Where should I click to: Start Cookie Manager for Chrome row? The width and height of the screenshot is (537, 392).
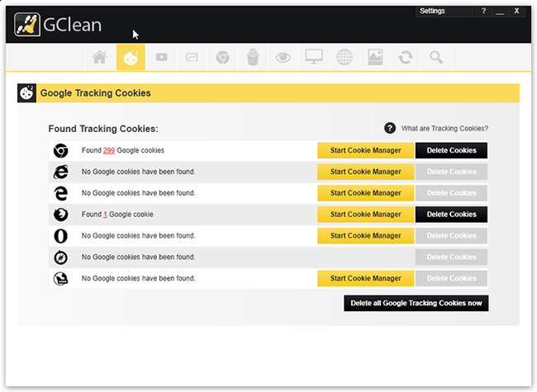click(x=365, y=150)
